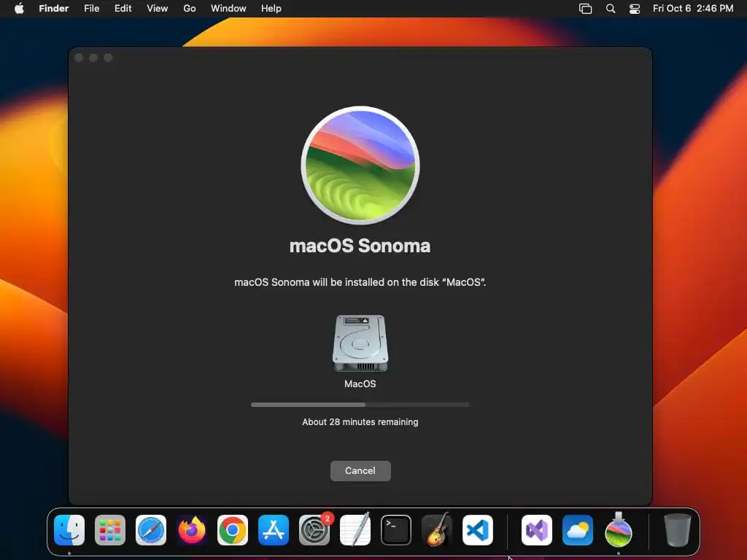Open the Trash from the Dock

tap(678, 530)
